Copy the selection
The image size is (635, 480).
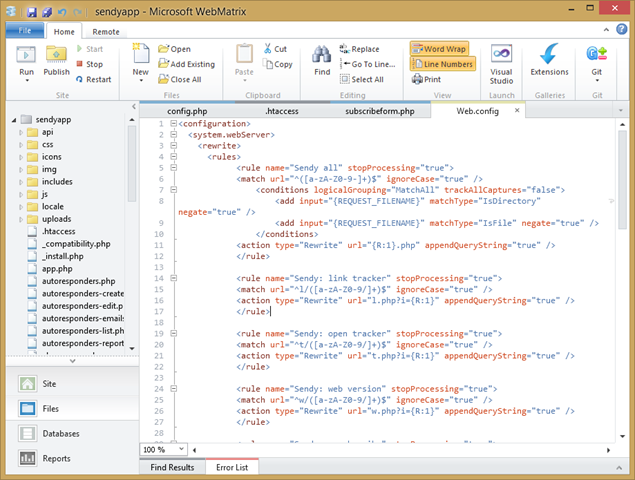(x=277, y=64)
